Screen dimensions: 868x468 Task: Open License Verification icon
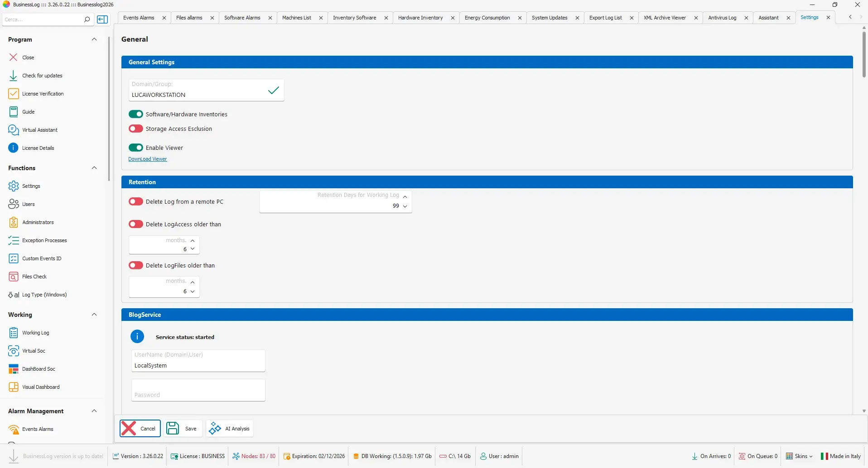[14, 94]
